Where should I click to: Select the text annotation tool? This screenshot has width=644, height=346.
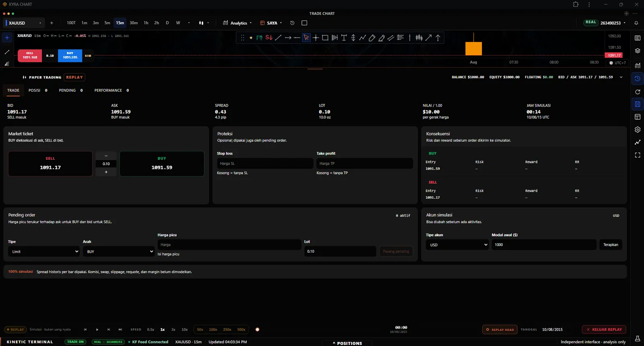coord(344,38)
